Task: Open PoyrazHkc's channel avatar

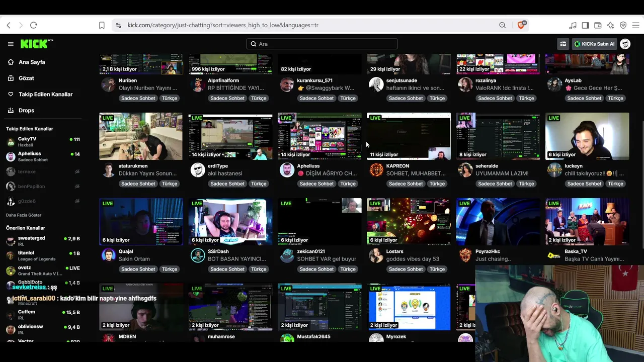Action: point(465,255)
